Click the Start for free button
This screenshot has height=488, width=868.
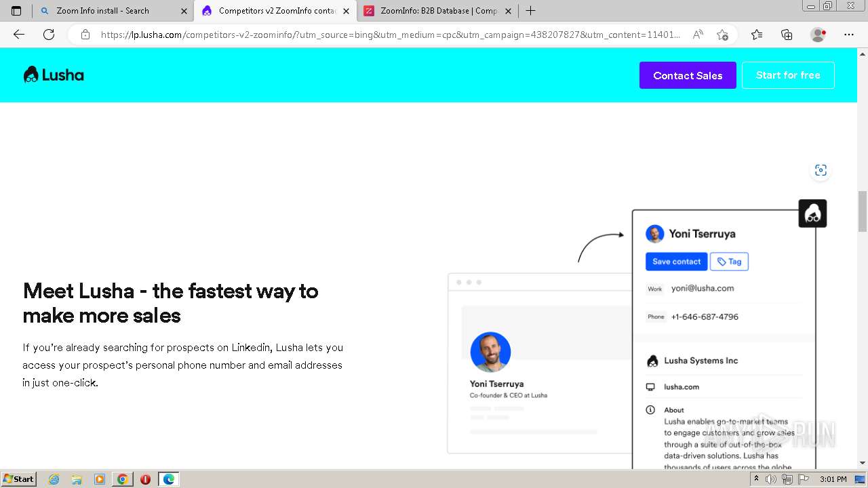[788, 75]
